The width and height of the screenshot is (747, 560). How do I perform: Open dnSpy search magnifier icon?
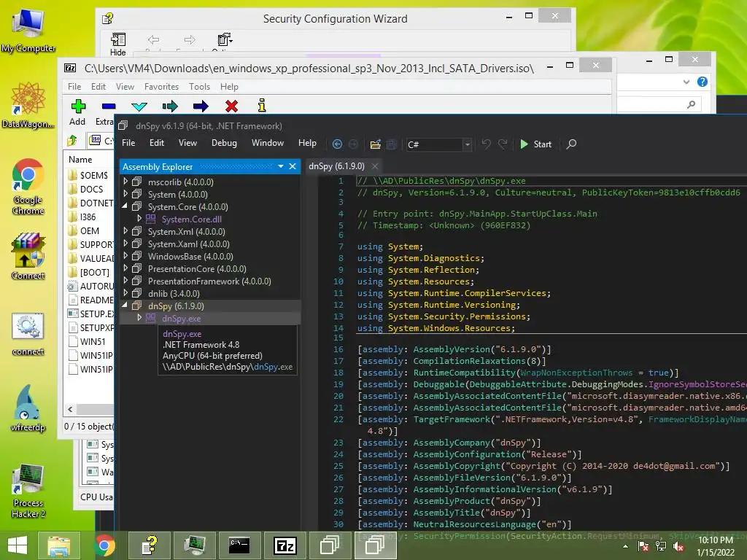(x=571, y=144)
